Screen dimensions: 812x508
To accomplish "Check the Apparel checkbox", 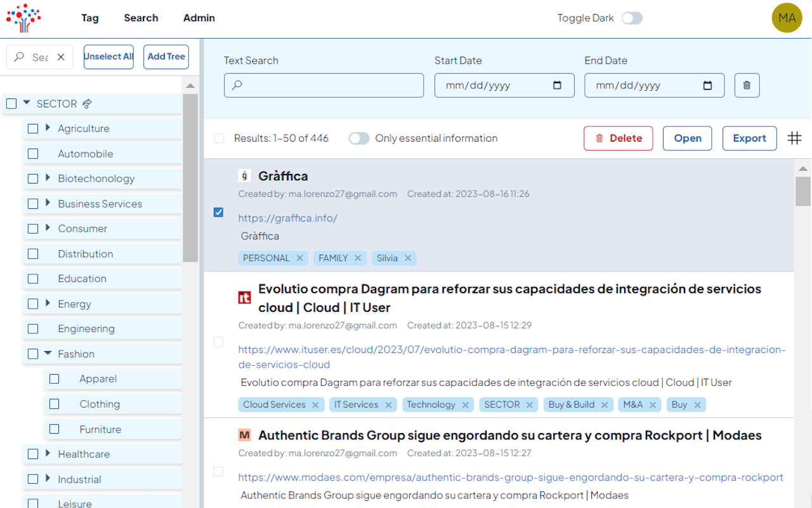I will click(55, 378).
